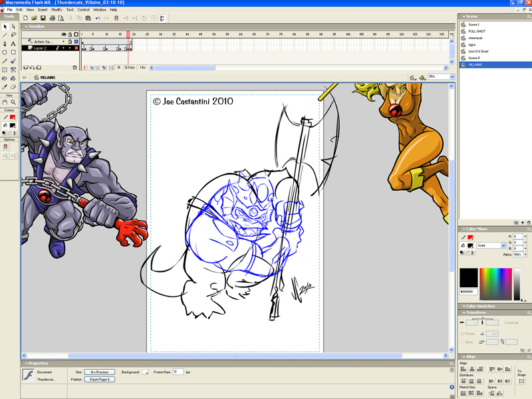The image size is (532, 399).
Task: Select the cheetarah scene
Action: 475,38
